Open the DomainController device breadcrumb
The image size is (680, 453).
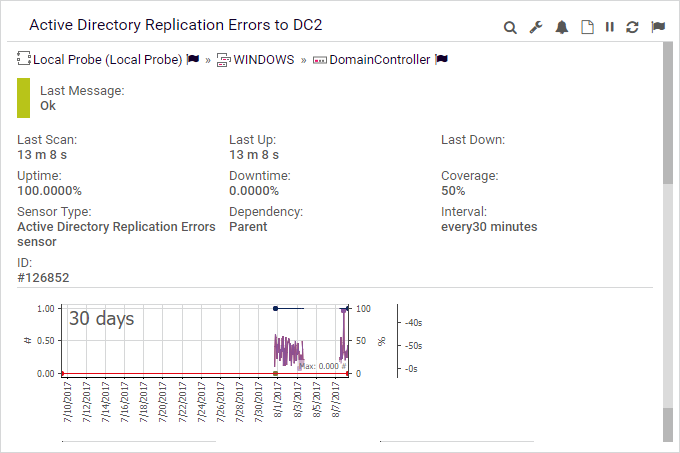click(x=380, y=60)
